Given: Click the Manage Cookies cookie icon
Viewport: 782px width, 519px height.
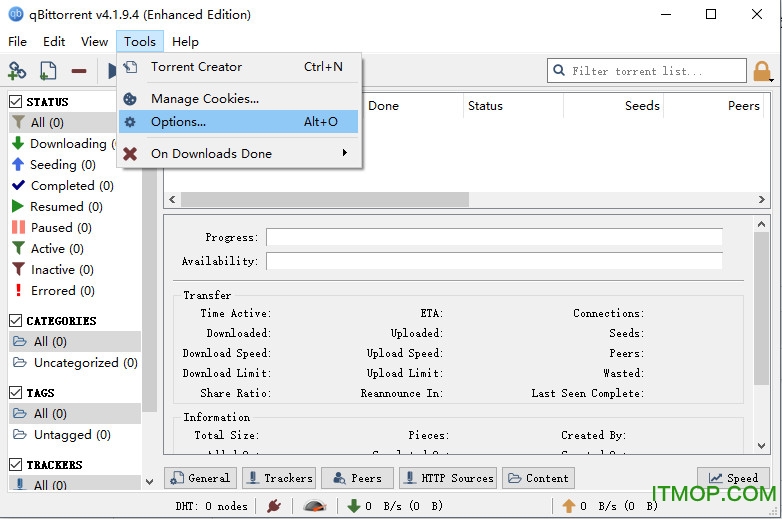Looking at the screenshot, I should (x=130, y=99).
